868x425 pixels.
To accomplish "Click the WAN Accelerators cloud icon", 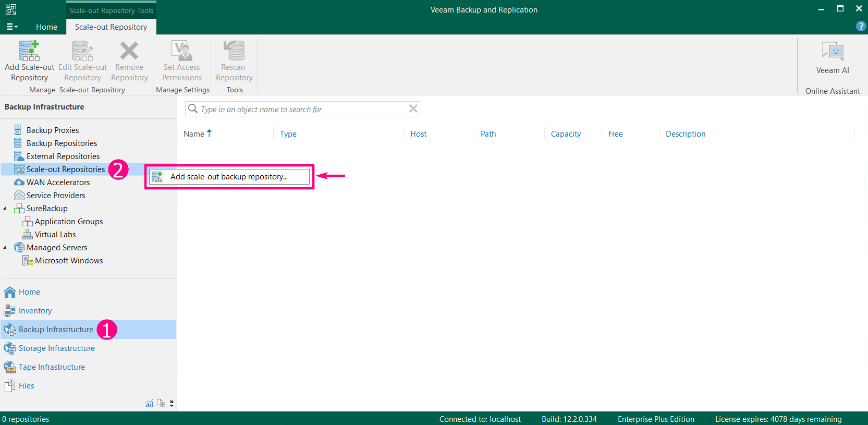I will 19,182.
